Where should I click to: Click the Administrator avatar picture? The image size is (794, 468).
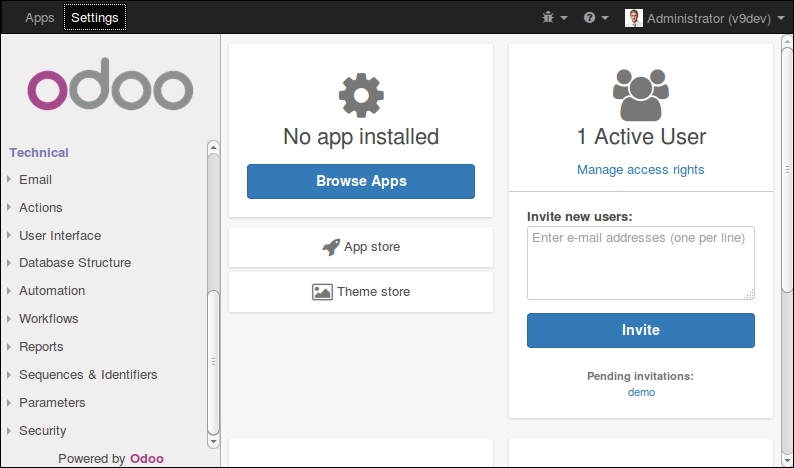click(x=633, y=18)
